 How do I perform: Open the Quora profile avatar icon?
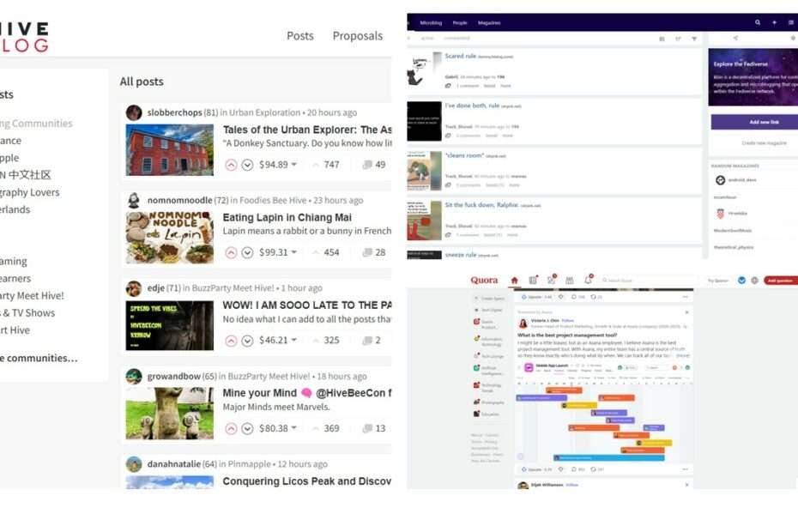point(741,281)
